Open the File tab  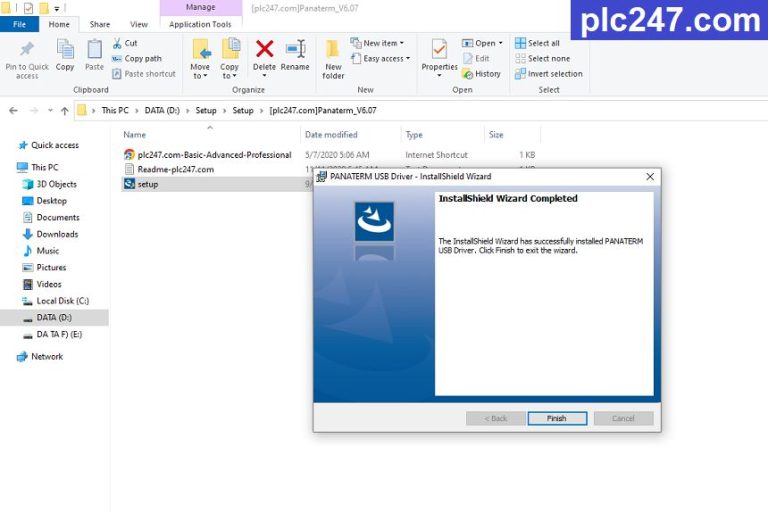[x=20, y=24]
